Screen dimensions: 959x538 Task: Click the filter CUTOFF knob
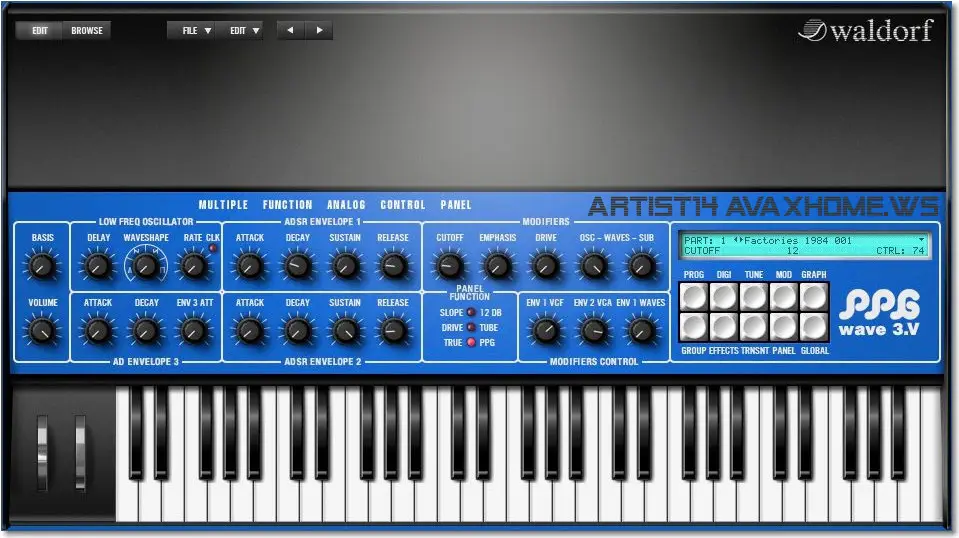click(x=450, y=266)
